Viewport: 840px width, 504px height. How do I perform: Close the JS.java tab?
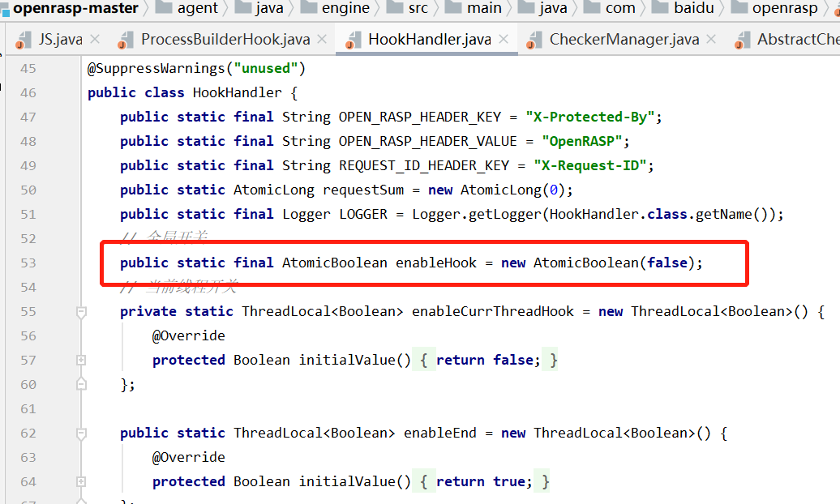[95, 39]
